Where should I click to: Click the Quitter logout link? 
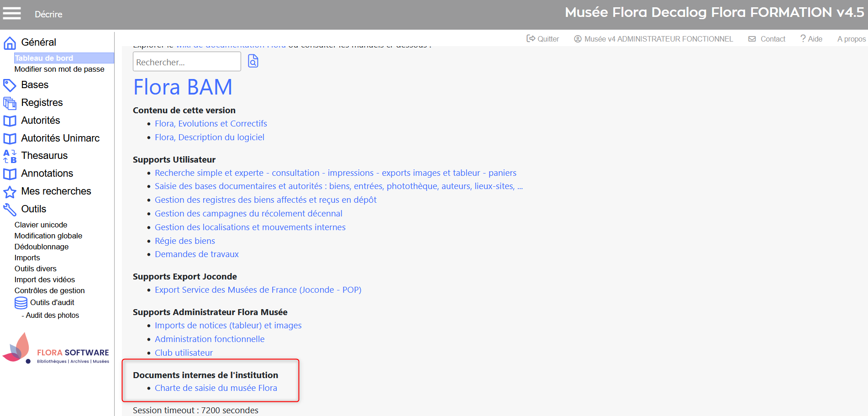[x=542, y=39]
